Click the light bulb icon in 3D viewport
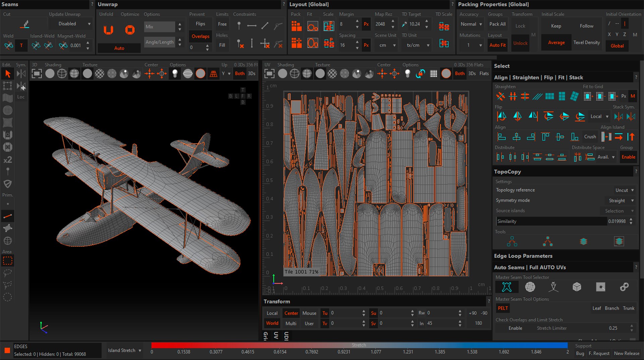 pos(175,73)
